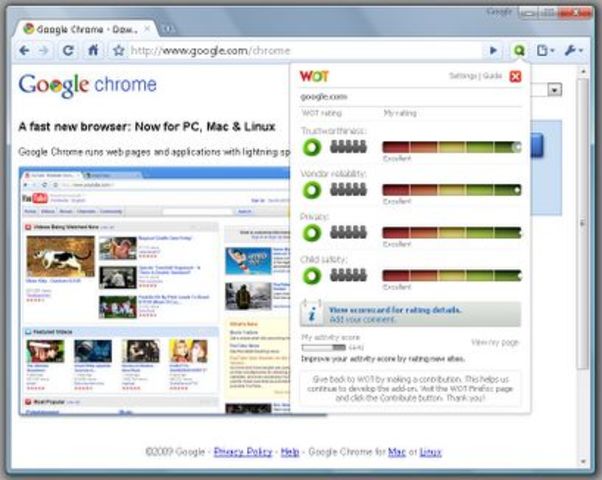Reload the current page
Image resolution: width=602 pixels, height=480 pixels.
coord(68,50)
